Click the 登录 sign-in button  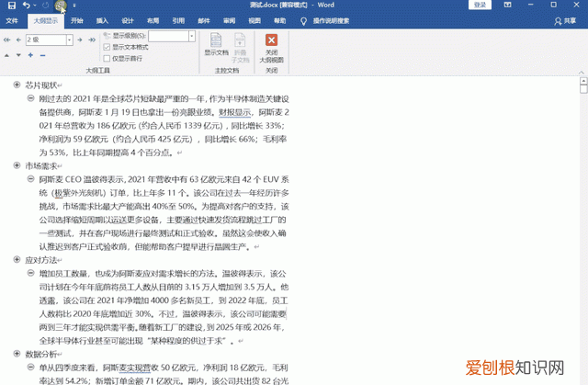click(x=480, y=5)
